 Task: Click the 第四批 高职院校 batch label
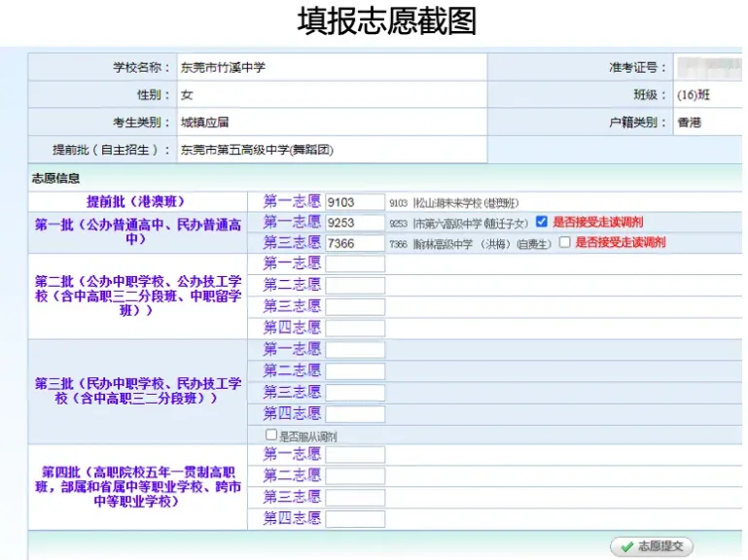coord(137,486)
